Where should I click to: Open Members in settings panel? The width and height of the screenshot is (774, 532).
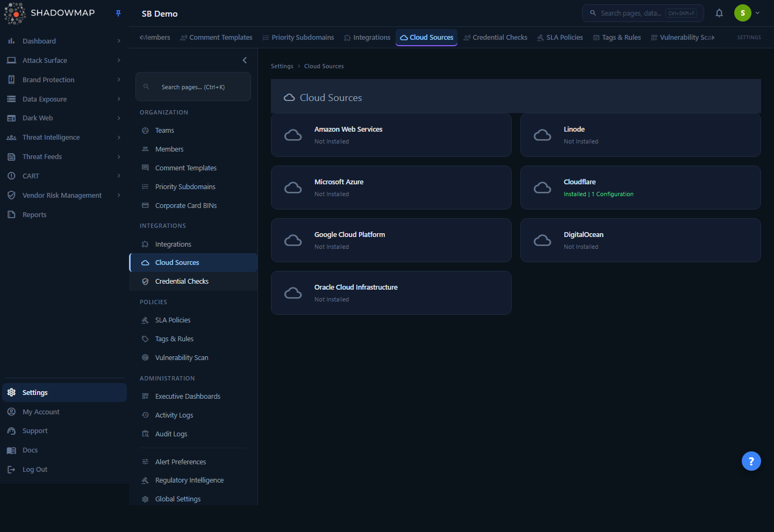coord(193,149)
